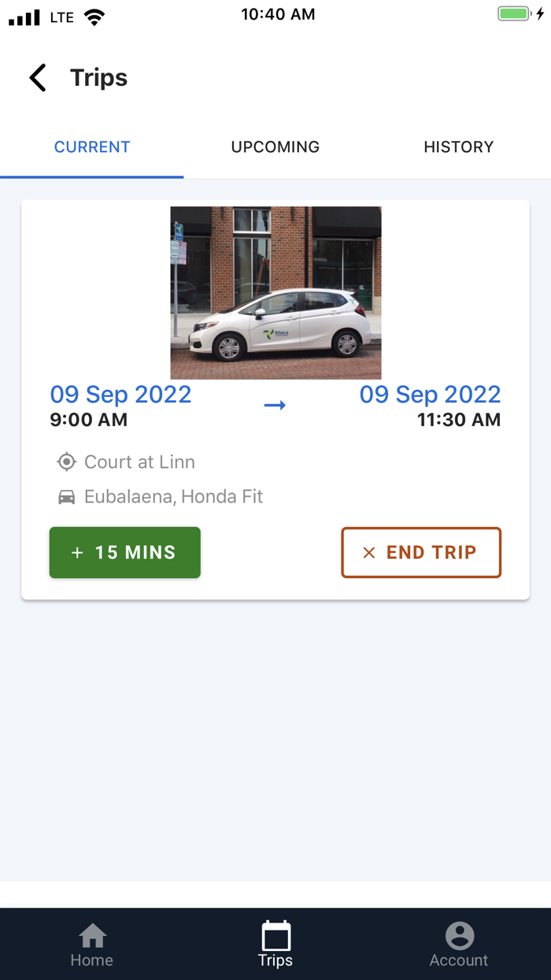Tap the blue arrow between trip dates

275,404
